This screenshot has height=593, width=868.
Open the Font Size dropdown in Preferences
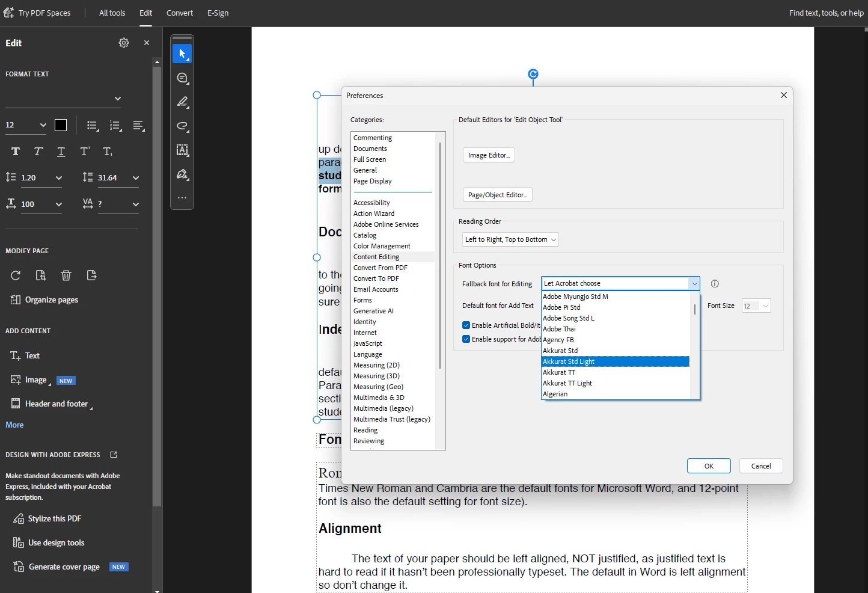[x=756, y=306]
